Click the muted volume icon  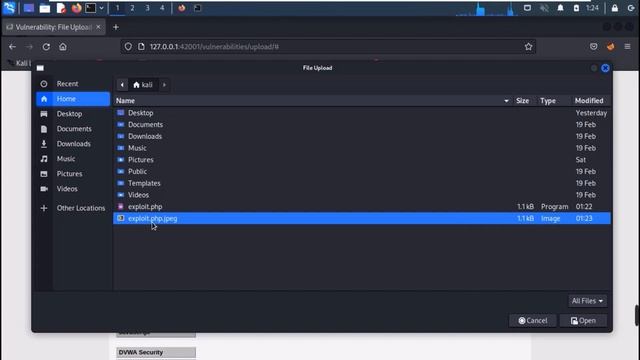pos(544,8)
